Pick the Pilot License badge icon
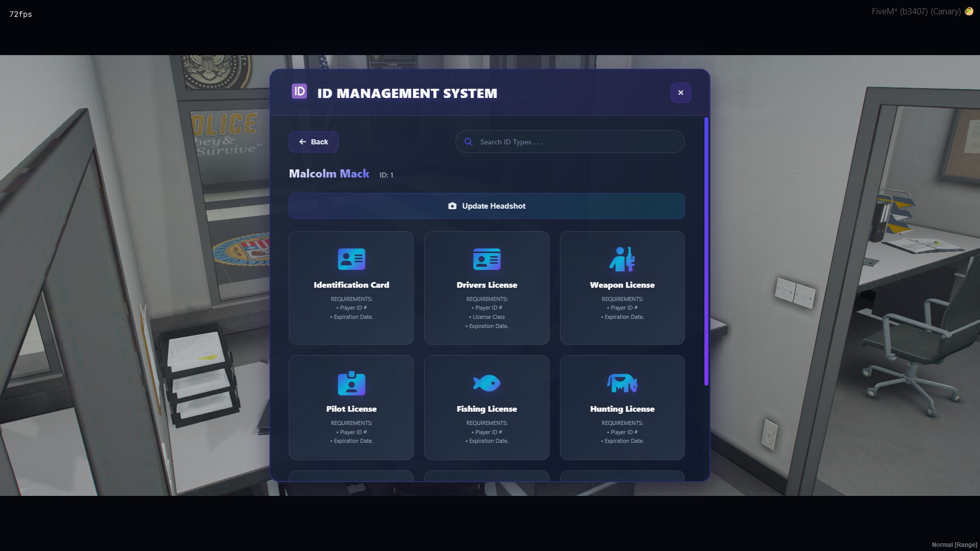Viewport: 980px width, 551px height. (x=351, y=383)
